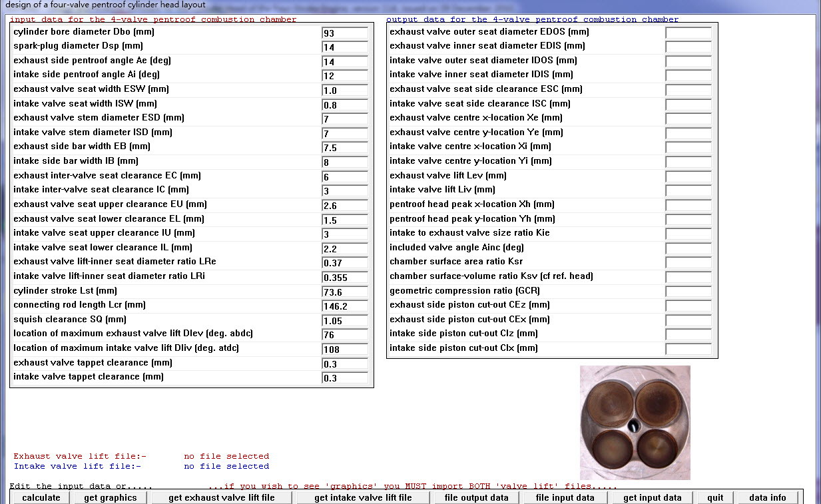
Task: Click exhaust valve centre y-location Ye output
Action: tap(688, 133)
